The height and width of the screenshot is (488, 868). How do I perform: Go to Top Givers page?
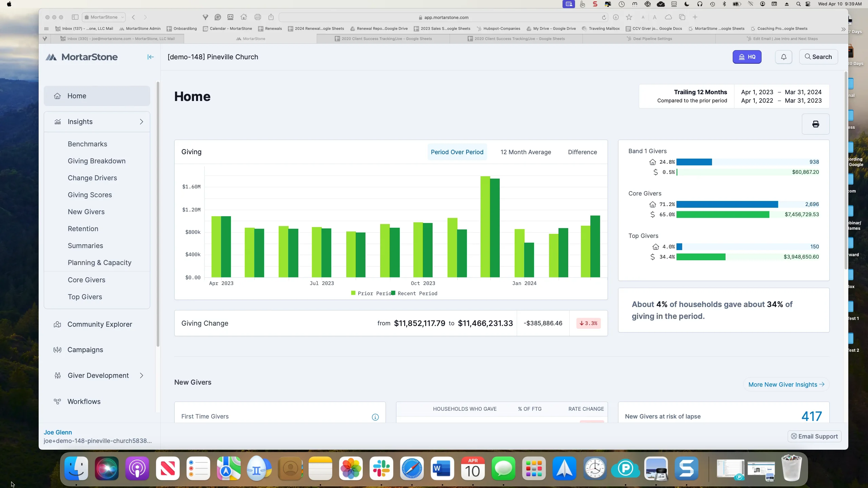pos(85,297)
